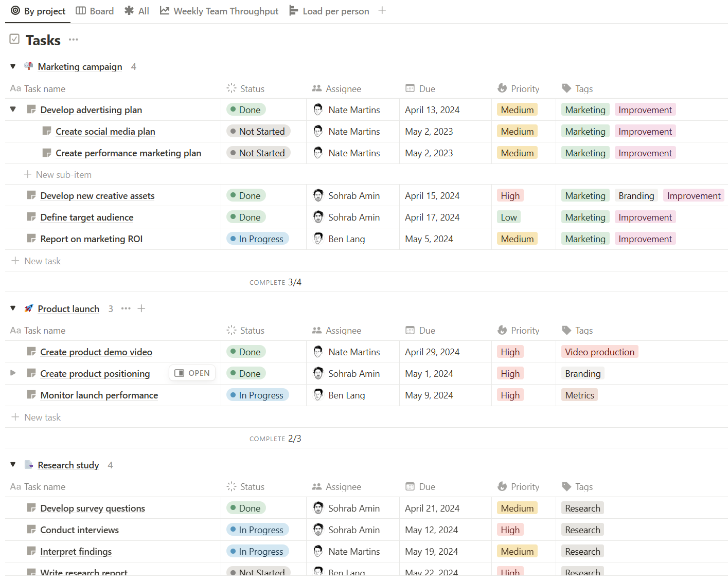This screenshot has width=728, height=582.
Task: Click the rocket icon beside Product launch
Action: pos(29,308)
